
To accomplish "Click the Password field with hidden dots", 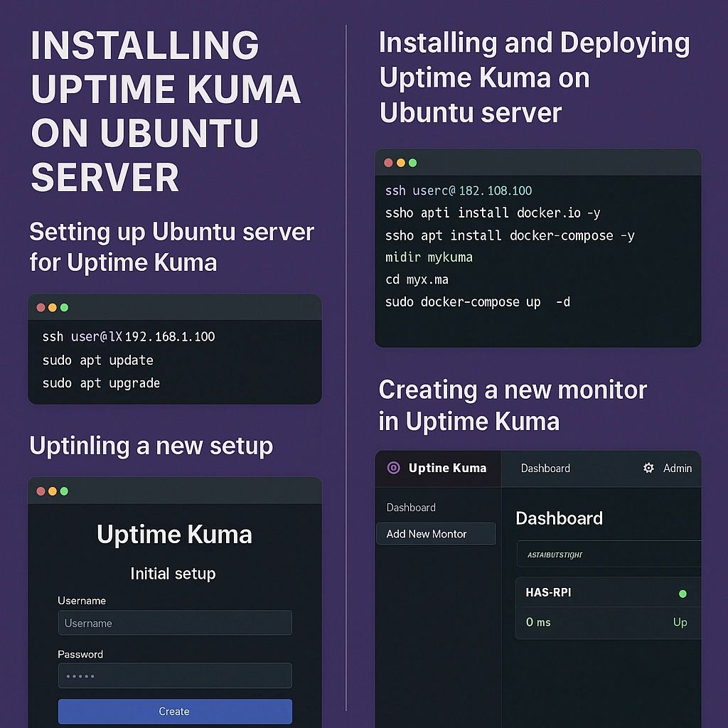I will (174, 675).
